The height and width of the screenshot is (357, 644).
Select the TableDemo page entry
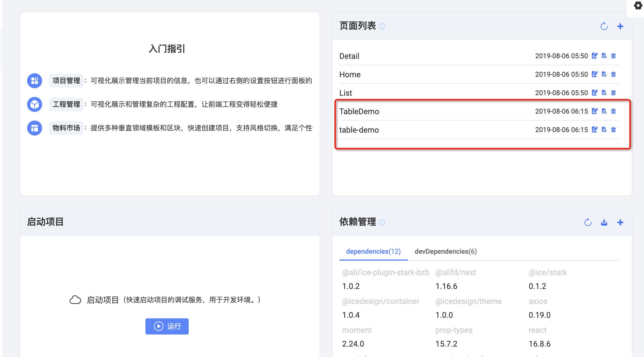pos(359,111)
